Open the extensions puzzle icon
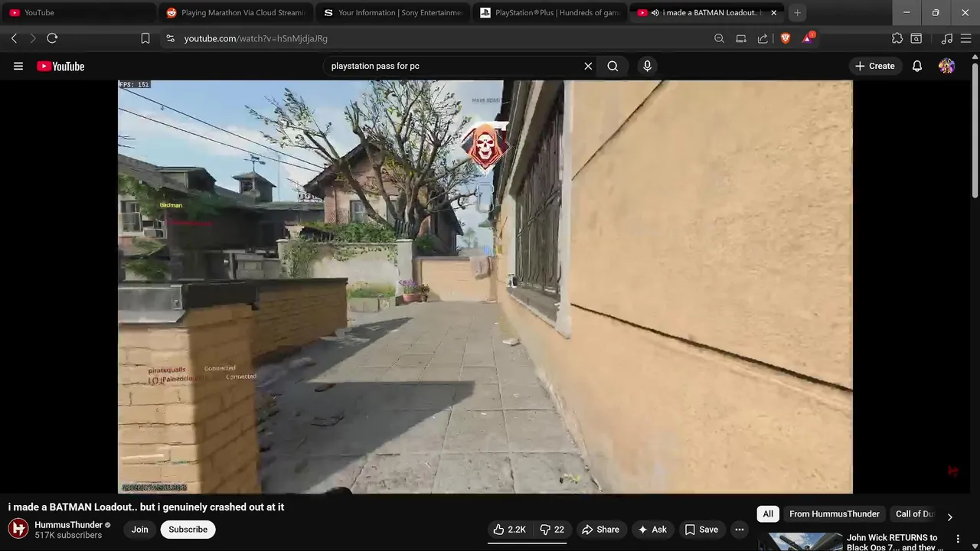Image resolution: width=980 pixels, height=551 pixels. pos(897,38)
